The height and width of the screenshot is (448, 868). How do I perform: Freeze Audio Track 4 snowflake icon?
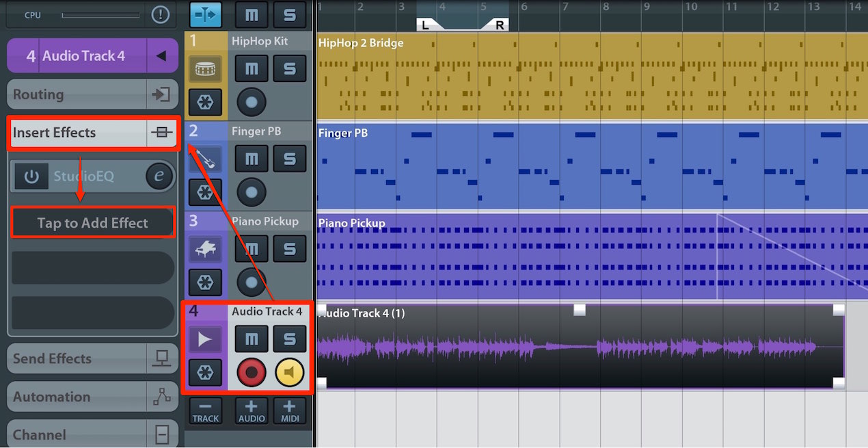205,372
